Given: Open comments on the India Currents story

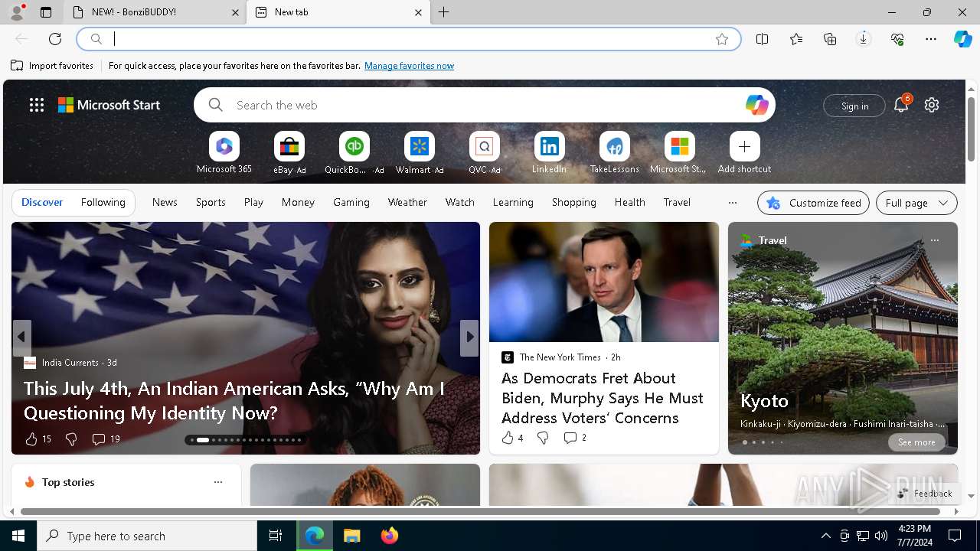Looking at the screenshot, I should tap(106, 439).
